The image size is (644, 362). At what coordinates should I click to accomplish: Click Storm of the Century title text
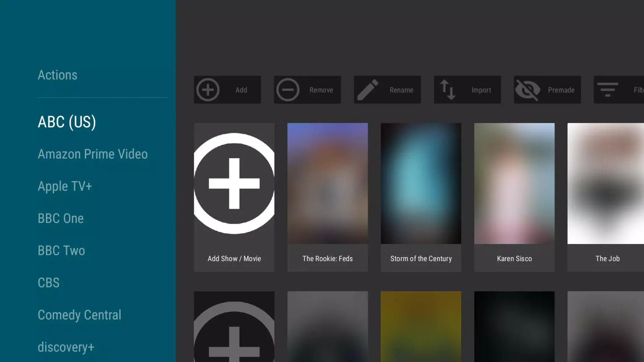click(421, 259)
